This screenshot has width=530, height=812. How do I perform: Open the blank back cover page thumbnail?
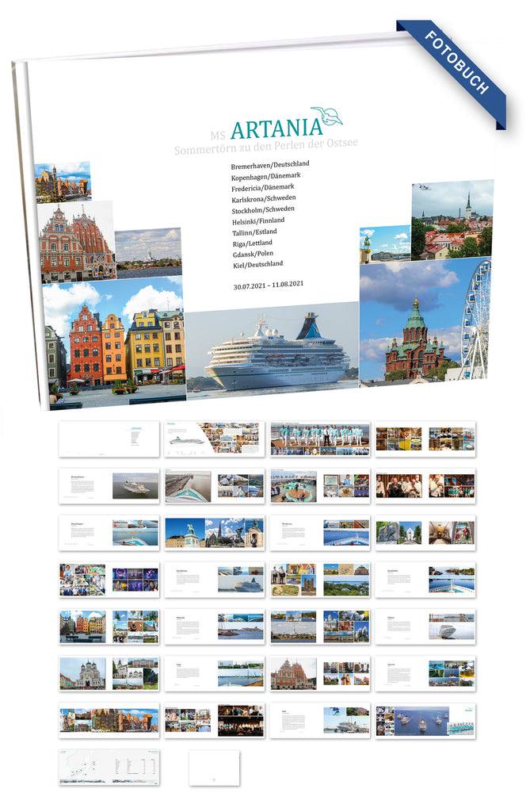point(214,768)
